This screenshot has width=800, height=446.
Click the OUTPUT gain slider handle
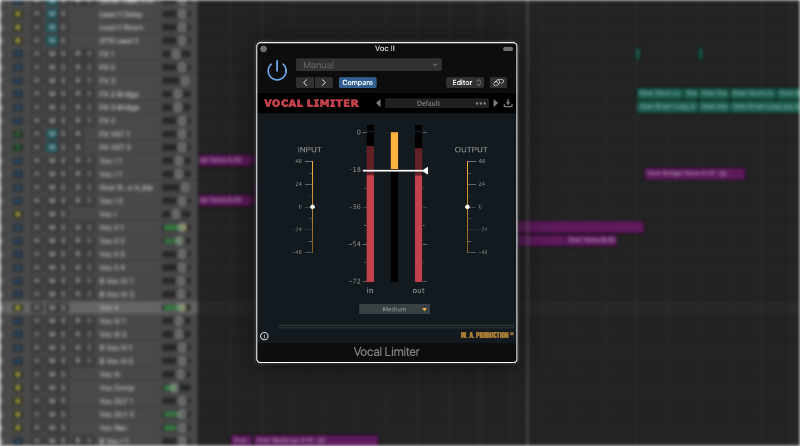pyautogui.click(x=467, y=207)
